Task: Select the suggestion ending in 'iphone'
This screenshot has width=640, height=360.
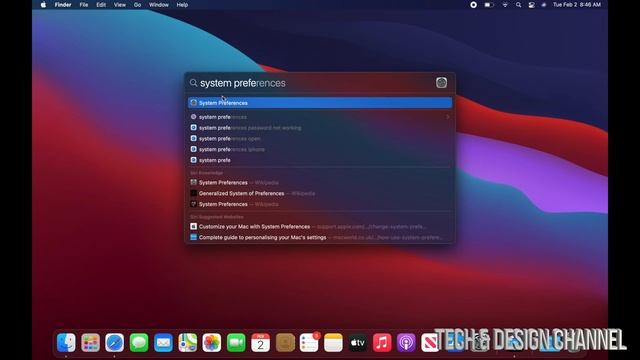Action: 320,149
